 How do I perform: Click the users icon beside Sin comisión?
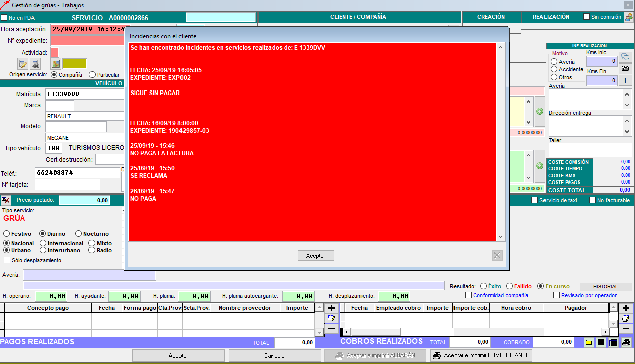(629, 17)
